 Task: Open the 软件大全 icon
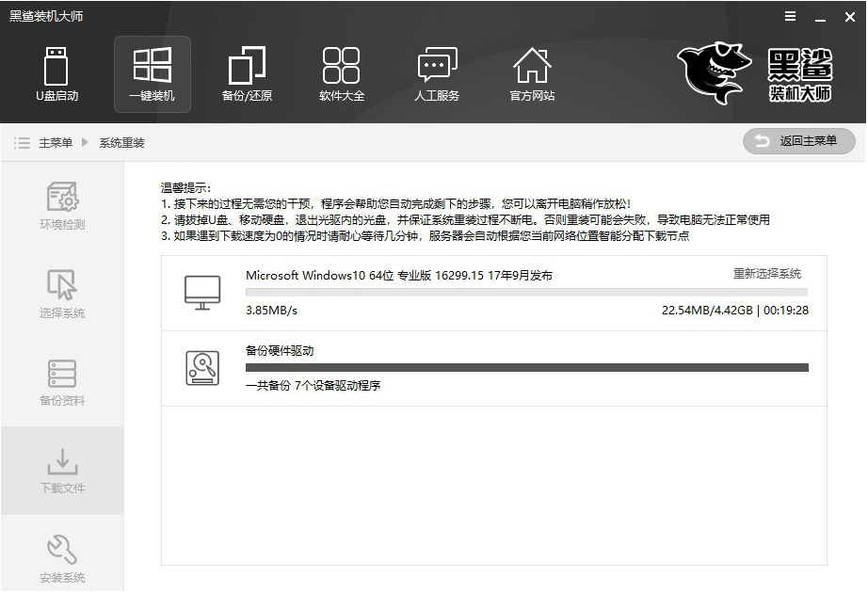coord(342,74)
